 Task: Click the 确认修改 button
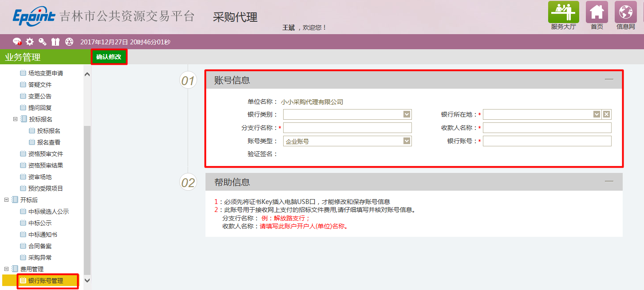tap(109, 57)
